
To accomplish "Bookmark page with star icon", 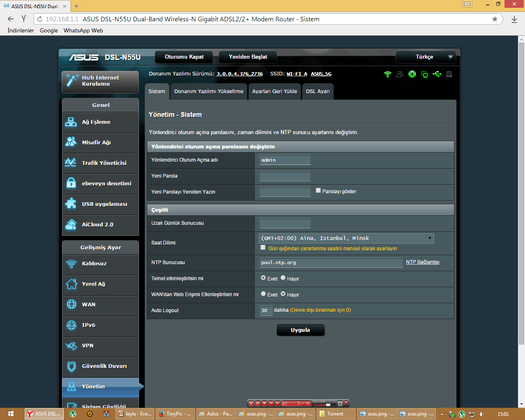I will point(495,19).
